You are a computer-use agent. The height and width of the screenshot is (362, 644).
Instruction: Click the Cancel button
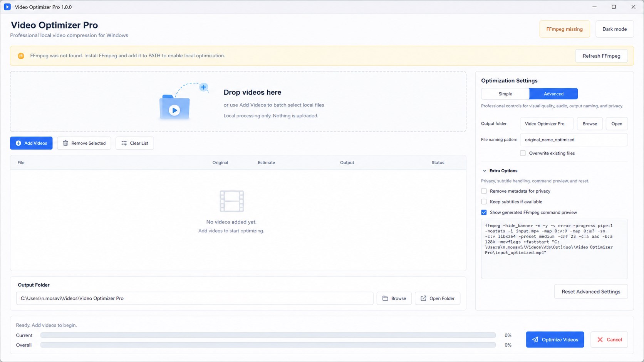tap(609, 340)
